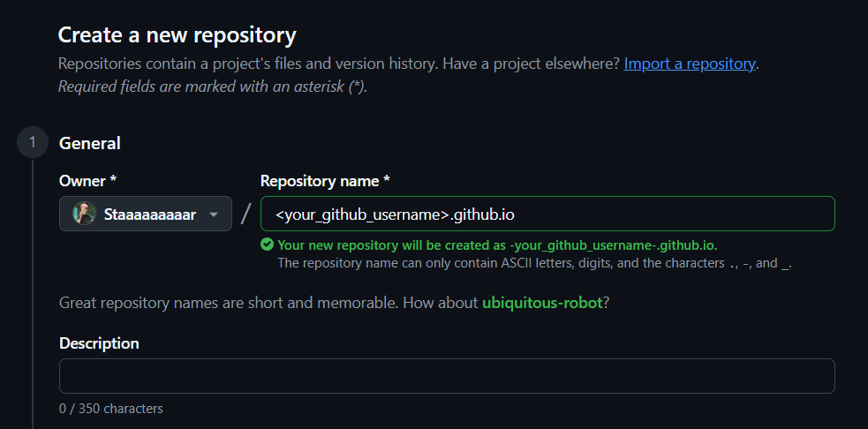Click the slash separator between owner and name
Screen dimensions: 868x429
(246, 214)
